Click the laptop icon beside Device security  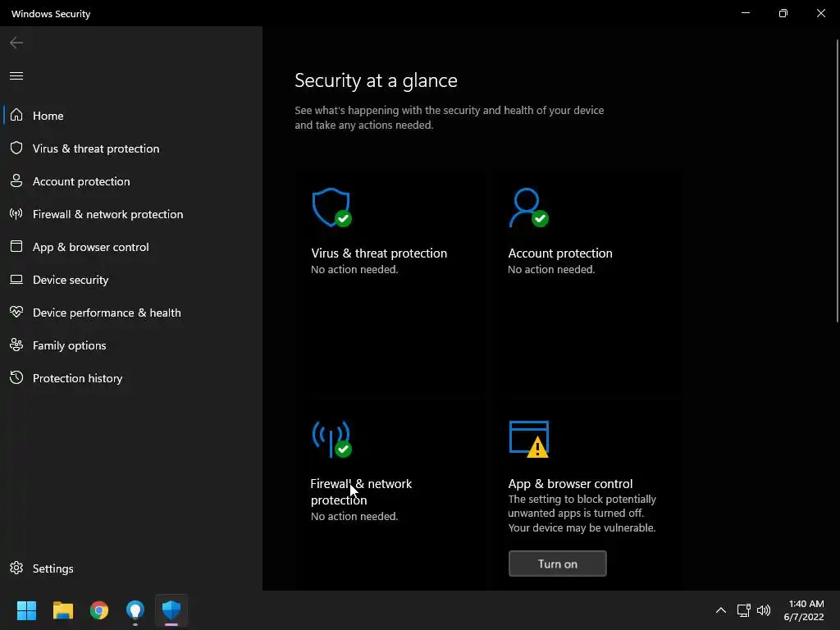coord(16,280)
